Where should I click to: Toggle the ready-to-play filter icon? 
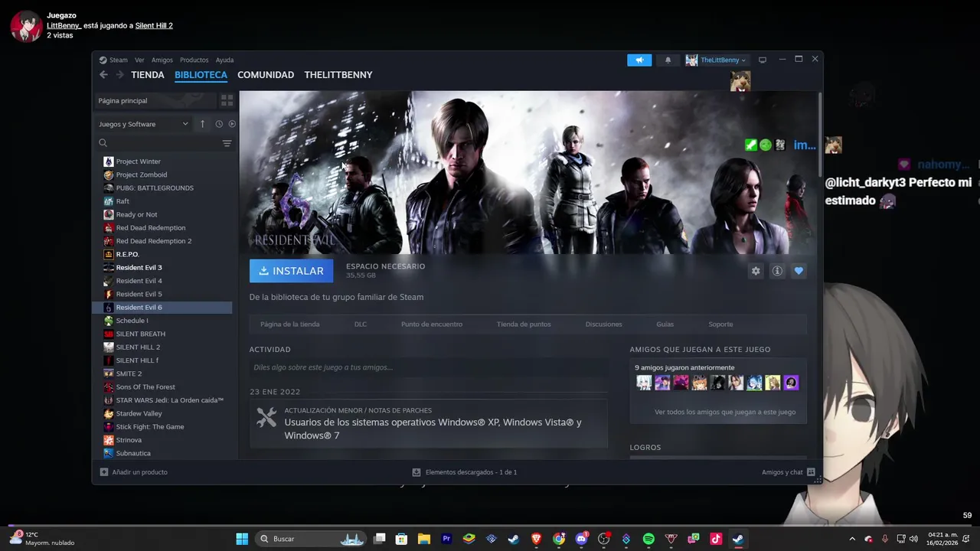tap(232, 124)
